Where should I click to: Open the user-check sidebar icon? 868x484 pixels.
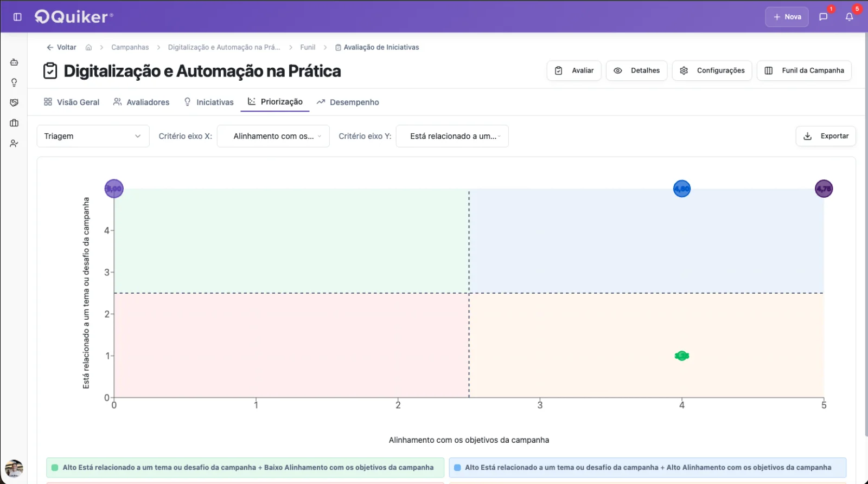(14, 144)
